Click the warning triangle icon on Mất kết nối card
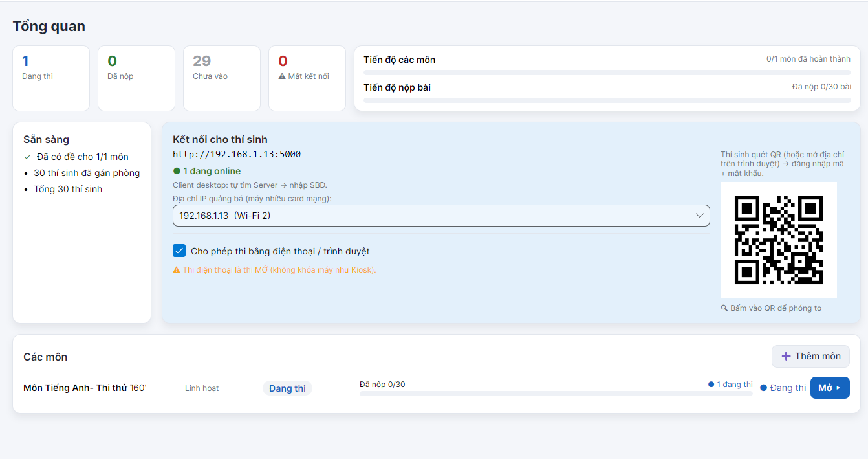Screen dimensions: 868x459 click(282, 76)
